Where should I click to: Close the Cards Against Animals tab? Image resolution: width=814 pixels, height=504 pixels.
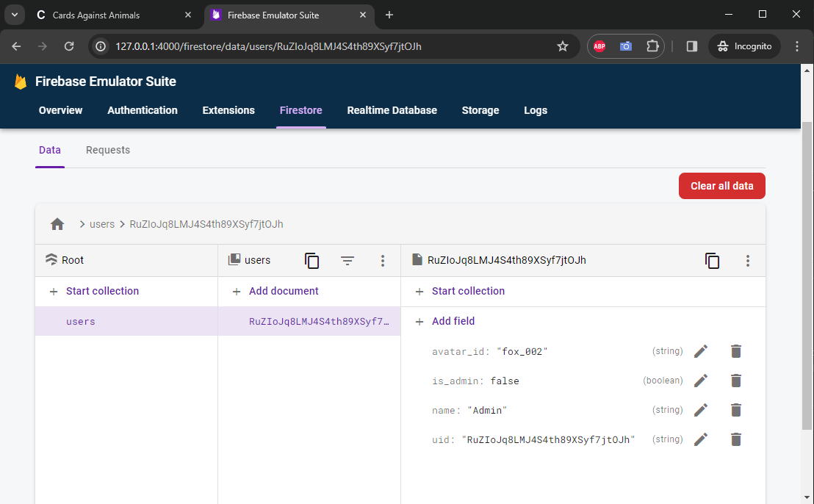tap(188, 15)
